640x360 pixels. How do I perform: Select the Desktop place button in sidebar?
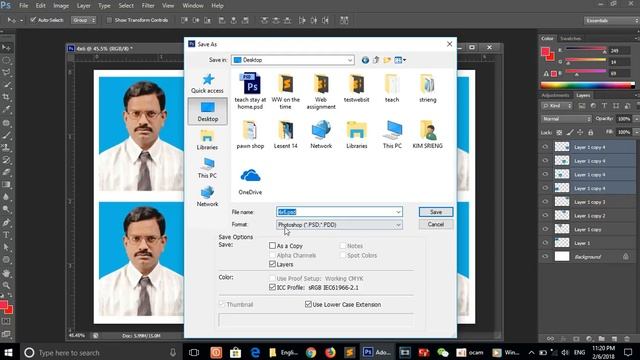207,111
